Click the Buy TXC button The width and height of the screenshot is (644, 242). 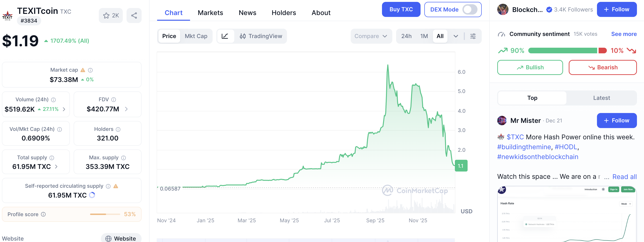(x=401, y=9)
